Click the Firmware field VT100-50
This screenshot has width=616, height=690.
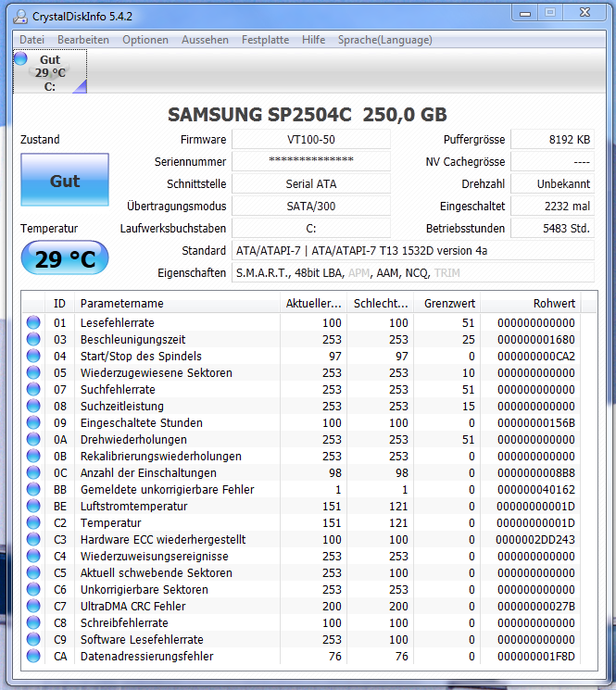click(x=311, y=140)
